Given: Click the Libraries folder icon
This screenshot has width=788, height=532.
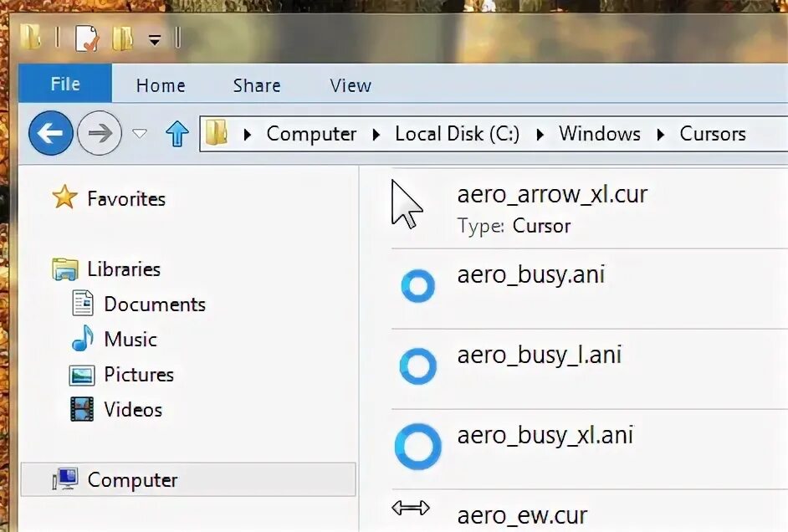Looking at the screenshot, I should [64, 269].
